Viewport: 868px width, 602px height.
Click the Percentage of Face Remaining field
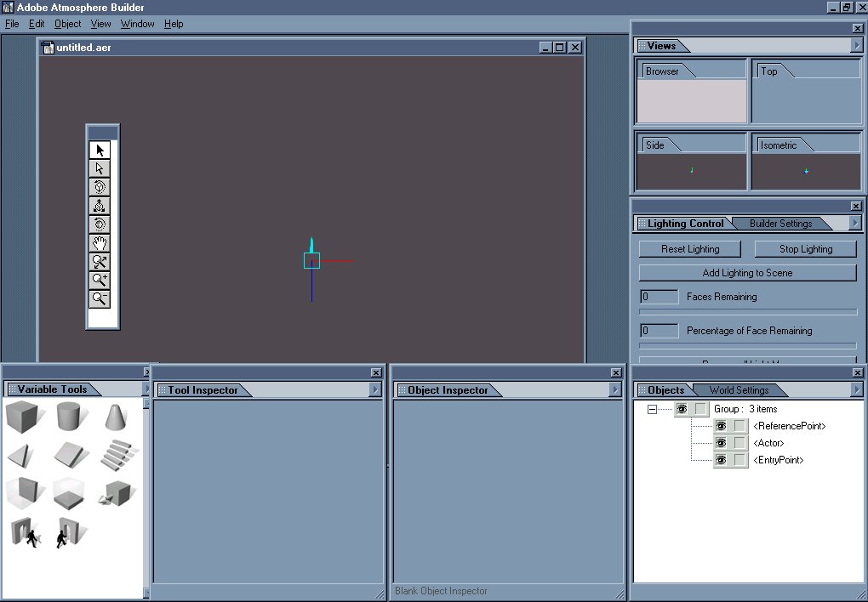(659, 331)
